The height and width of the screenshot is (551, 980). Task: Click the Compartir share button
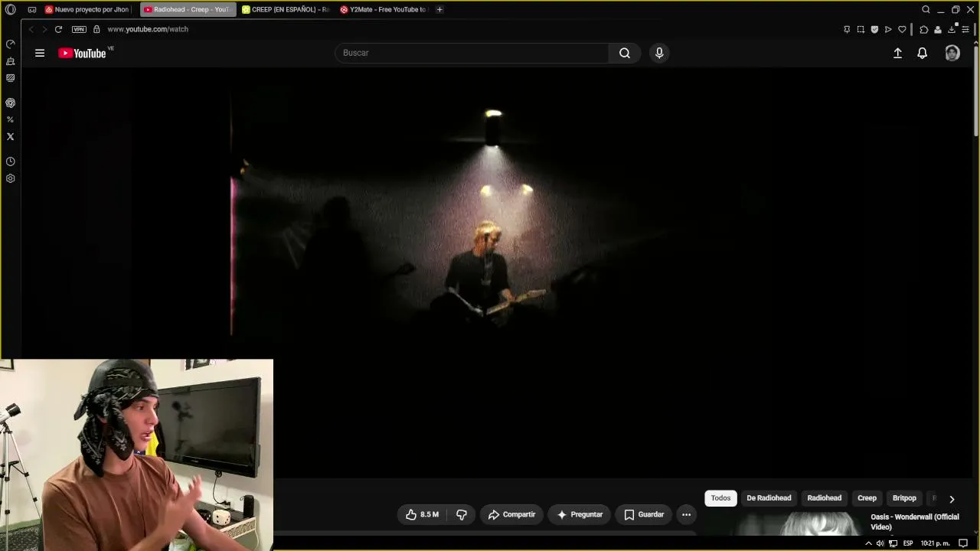click(511, 514)
